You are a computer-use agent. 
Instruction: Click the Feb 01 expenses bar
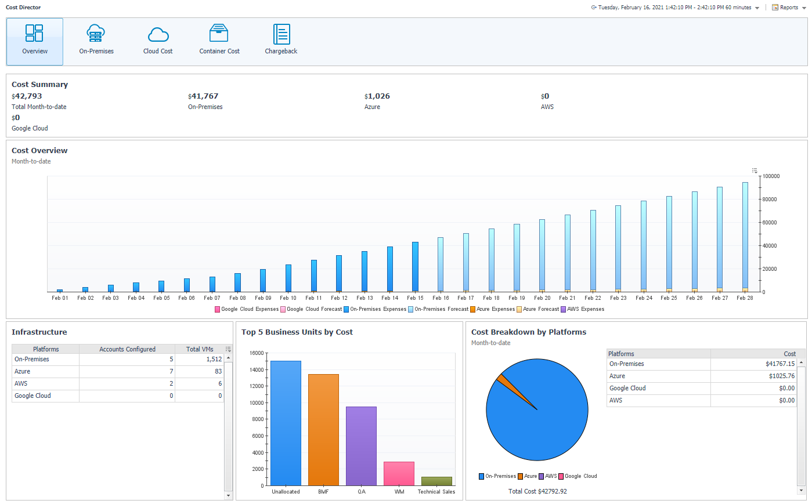(60, 291)
